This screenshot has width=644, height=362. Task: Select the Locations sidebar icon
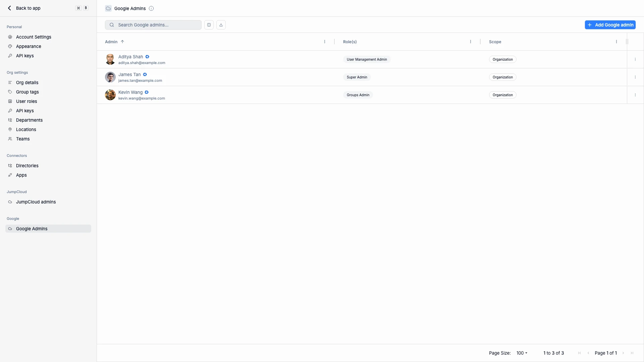click(10, 129)
